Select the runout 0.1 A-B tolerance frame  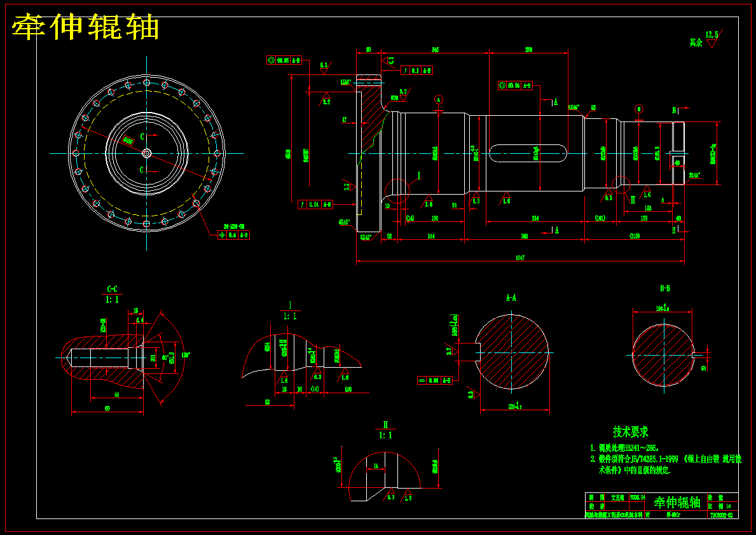pyautogui.click(x=416, y=71)
